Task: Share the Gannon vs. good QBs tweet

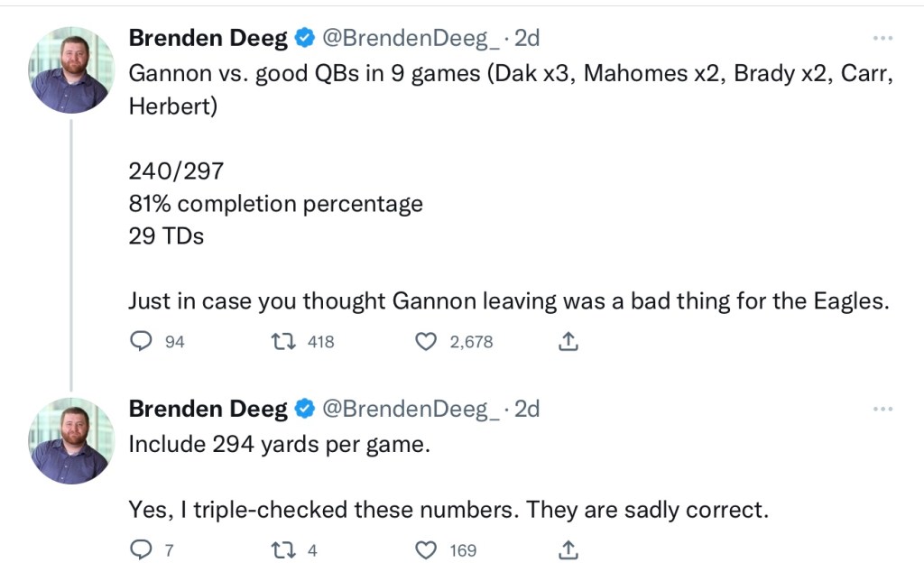Action: 568,342
